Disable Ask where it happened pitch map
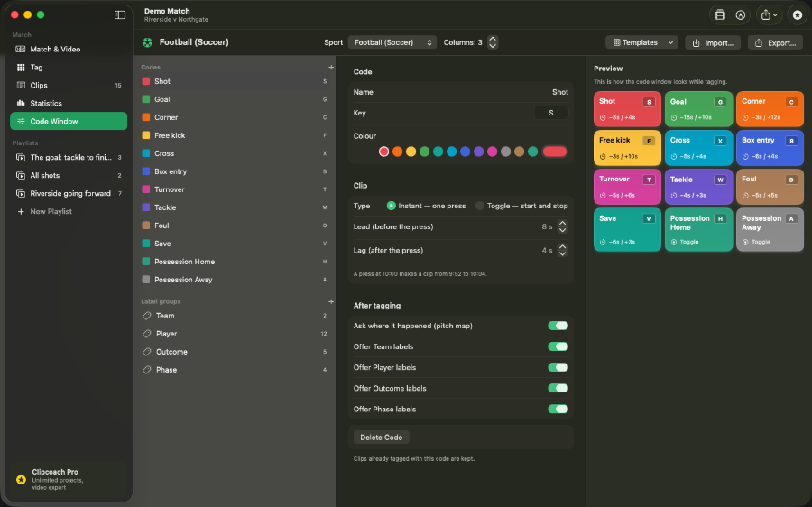 558,326
